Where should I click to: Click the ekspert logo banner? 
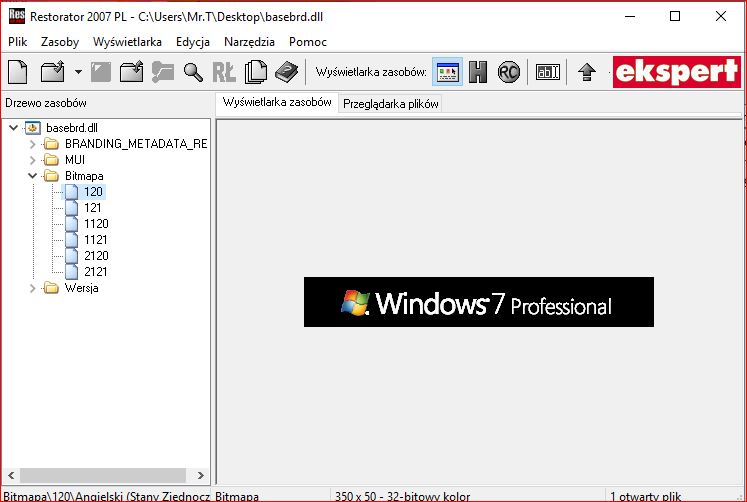pos(677,72)
